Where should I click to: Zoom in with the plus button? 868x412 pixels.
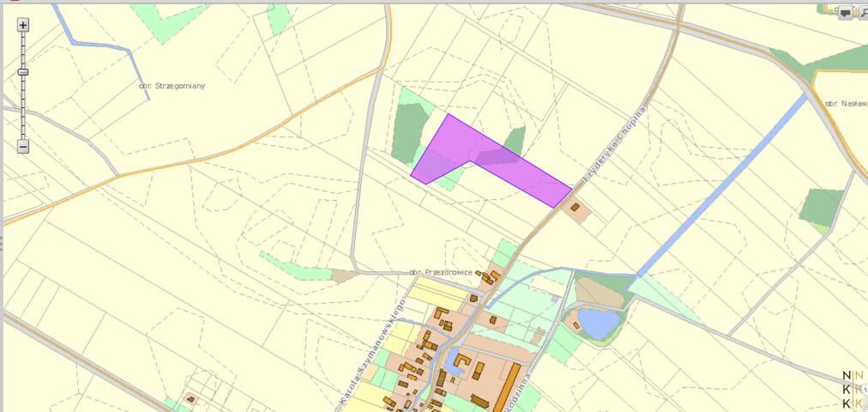(x=22, y=25)
